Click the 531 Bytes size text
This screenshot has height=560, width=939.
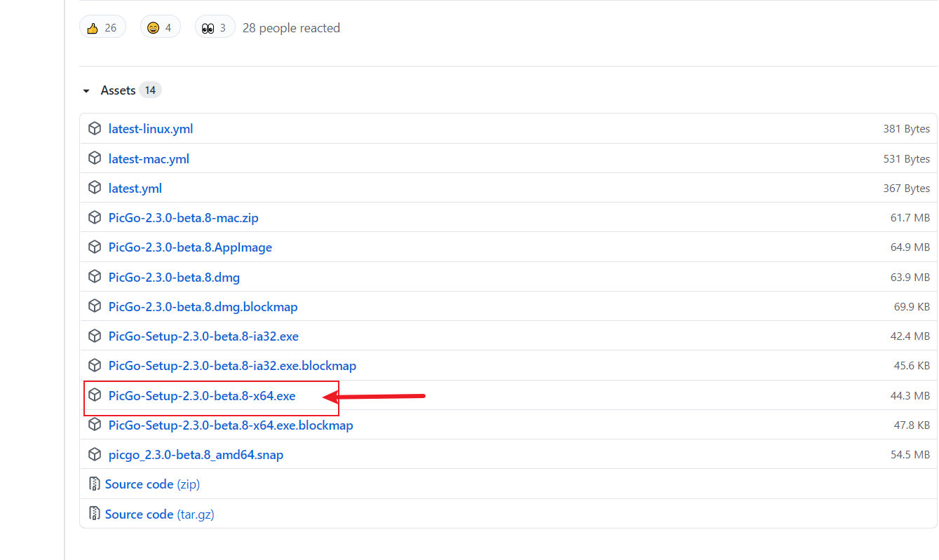(907, 159)
